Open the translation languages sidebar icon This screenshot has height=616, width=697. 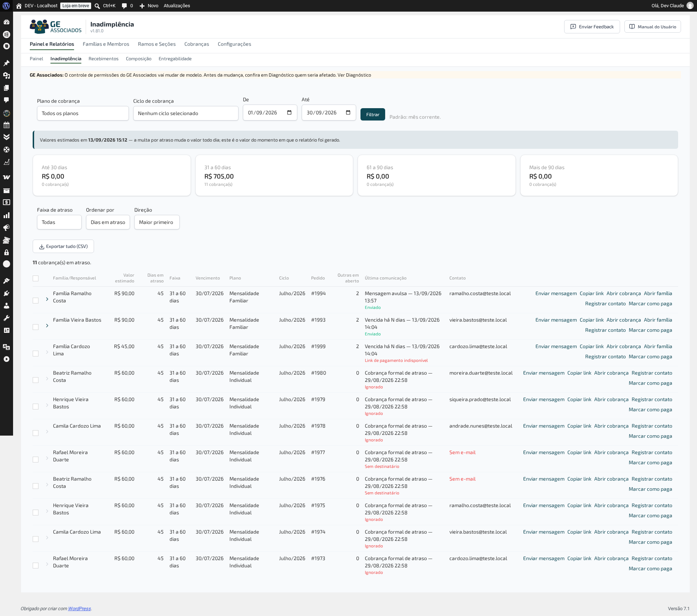(7, 347)
